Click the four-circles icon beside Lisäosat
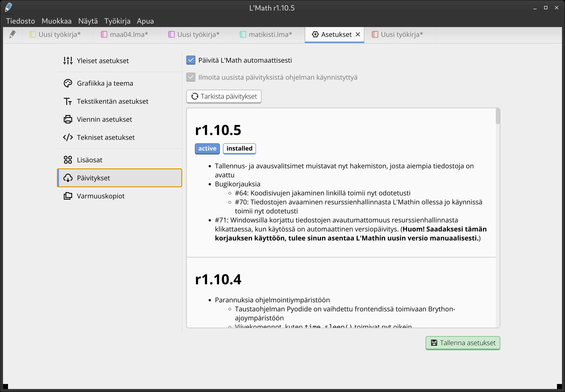 click(68, 160)
